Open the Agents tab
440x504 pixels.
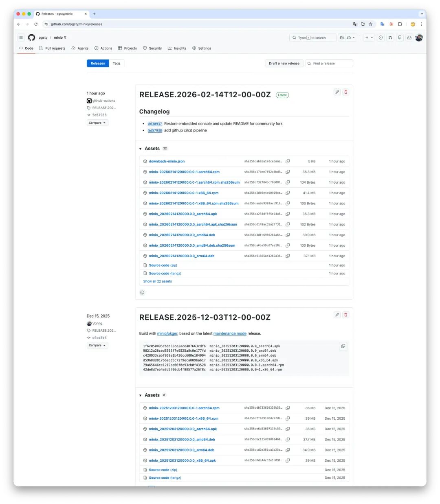click(80, 48)
